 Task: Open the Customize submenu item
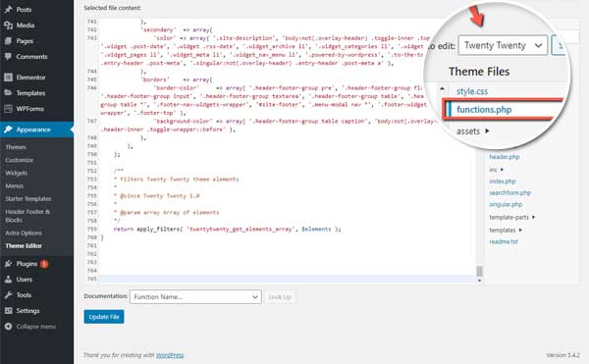click(x=20, y=160)
